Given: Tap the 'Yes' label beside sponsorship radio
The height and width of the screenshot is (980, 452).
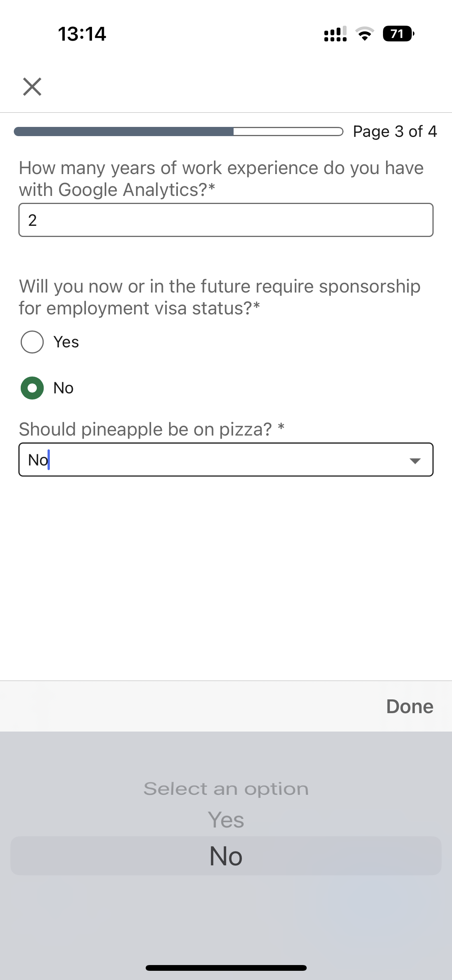Looking at the screenshot, I should point(66,342).
